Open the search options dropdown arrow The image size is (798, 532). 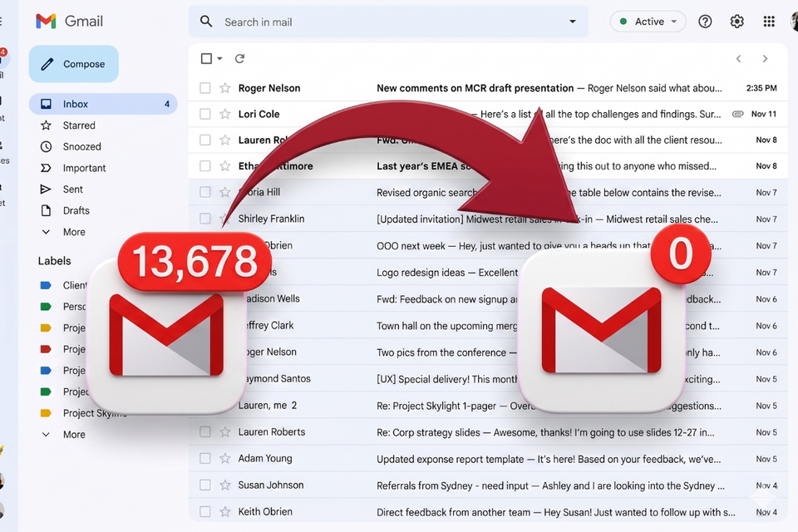coord(573,22)
